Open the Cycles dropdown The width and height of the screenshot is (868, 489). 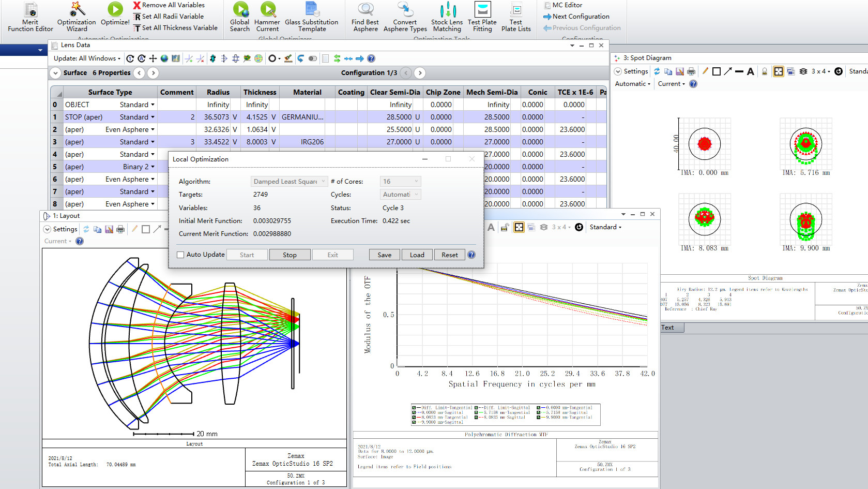coord(401,195)
